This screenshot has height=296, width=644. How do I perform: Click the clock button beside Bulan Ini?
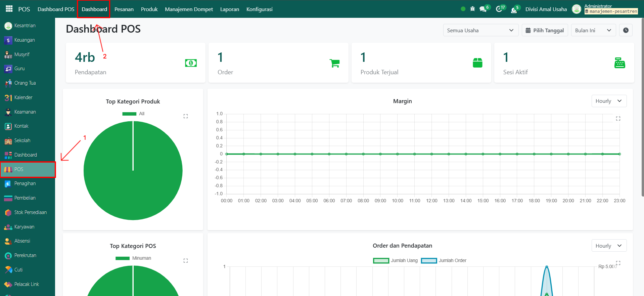tap(626, 30)
